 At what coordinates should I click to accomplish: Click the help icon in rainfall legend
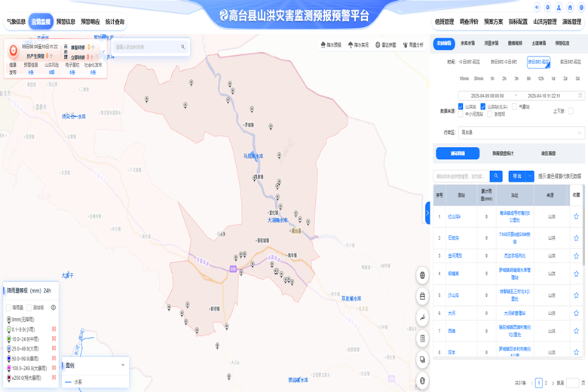[54, 308]
